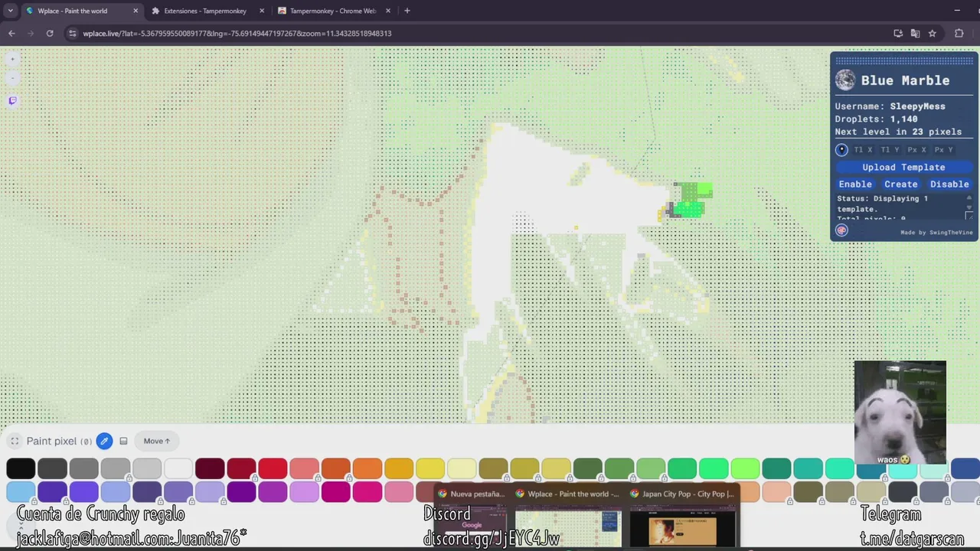
Task: Click the map pin coordinates icon
Action: pyautogui.click(x=841, y=150)
